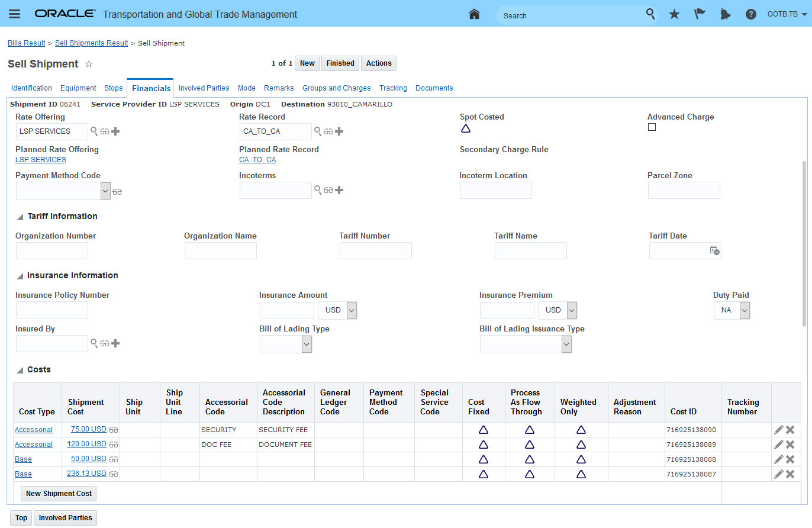Viewport: 812px width, 528px height.
Task: Edit the 50.00 USD Base cost row
Action: (779, 459)
